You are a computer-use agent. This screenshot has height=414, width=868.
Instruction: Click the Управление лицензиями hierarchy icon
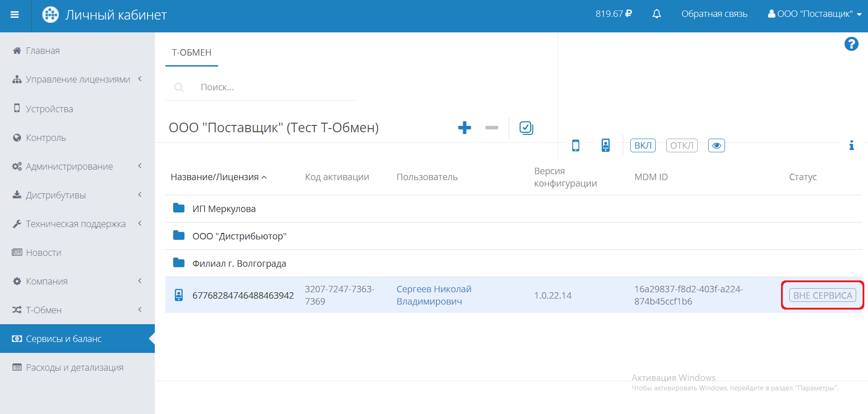tap(17, 79)
